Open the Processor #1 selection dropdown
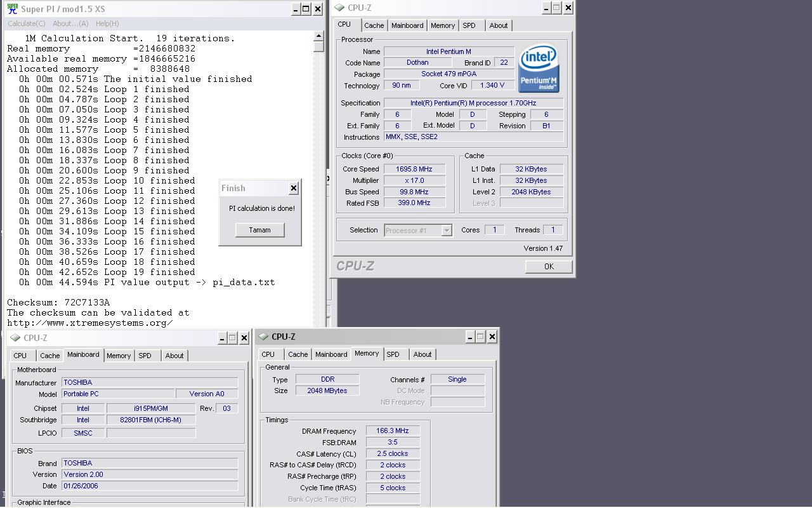Viewport: 812px width, 508px height. point(446,231)
